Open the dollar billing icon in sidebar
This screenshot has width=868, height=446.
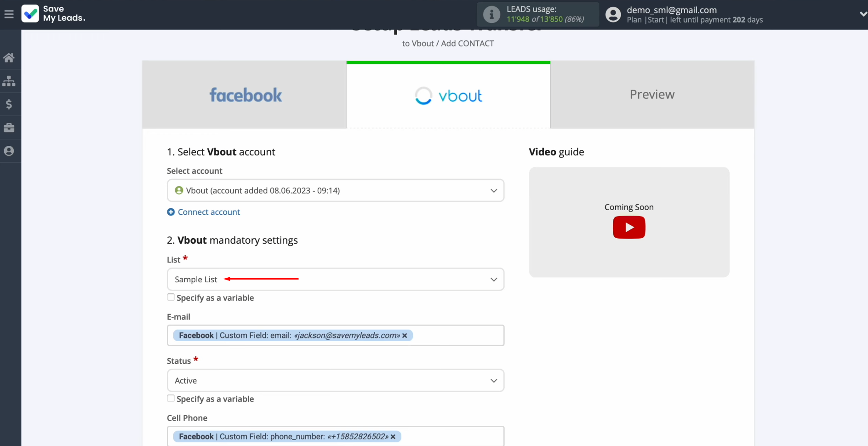pyautogui.click(x=9, y=104)
